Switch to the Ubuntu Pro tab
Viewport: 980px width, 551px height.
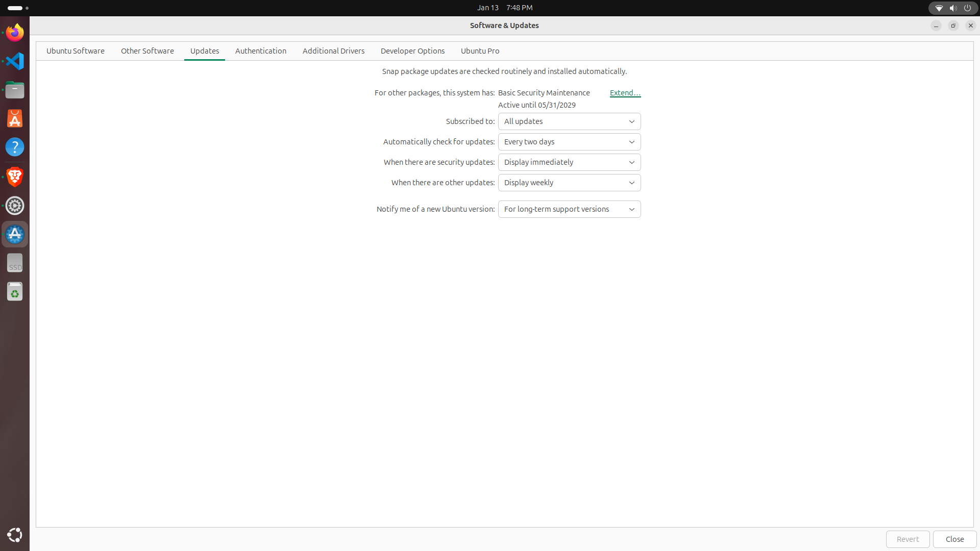pyautogui.click(x=480, y=51)
